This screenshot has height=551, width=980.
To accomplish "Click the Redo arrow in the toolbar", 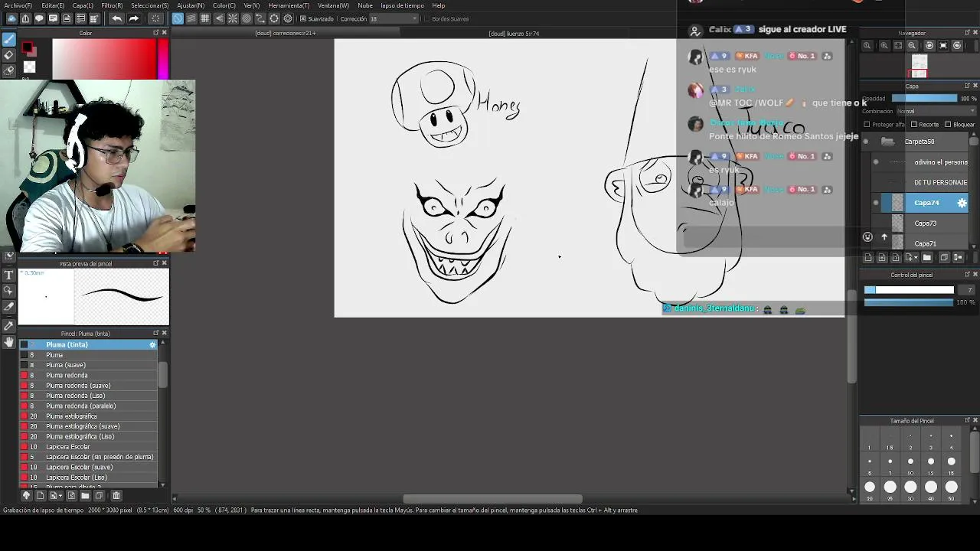I will click(133, 18).
